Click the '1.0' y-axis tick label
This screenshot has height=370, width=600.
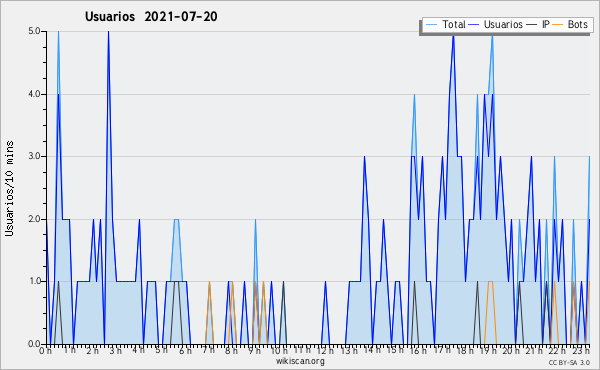click(34, 281)
